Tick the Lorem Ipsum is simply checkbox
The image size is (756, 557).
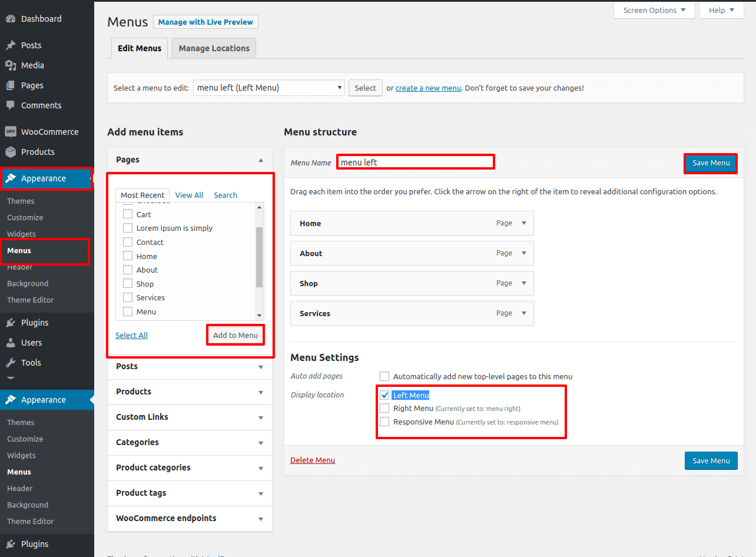click(x=127, y=228)
